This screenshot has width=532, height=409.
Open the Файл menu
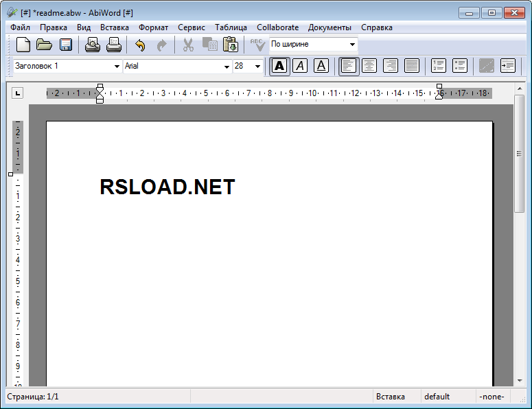point(21,27)
